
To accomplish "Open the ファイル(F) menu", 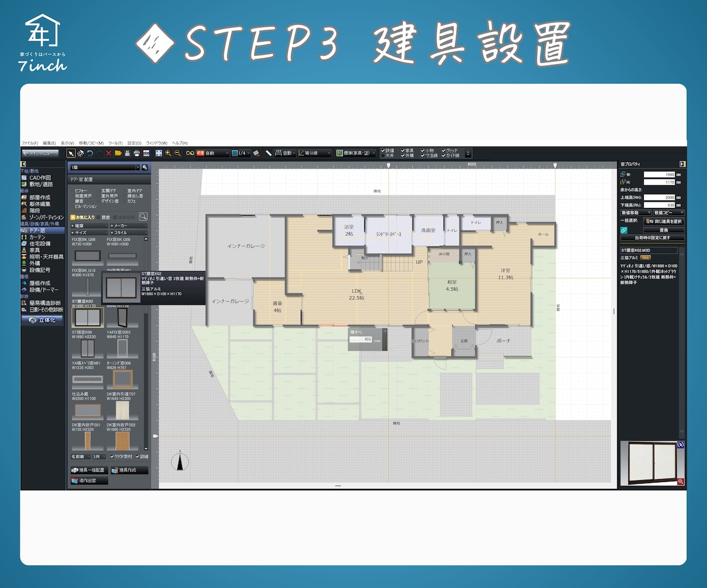I will [x=30, y=143].
